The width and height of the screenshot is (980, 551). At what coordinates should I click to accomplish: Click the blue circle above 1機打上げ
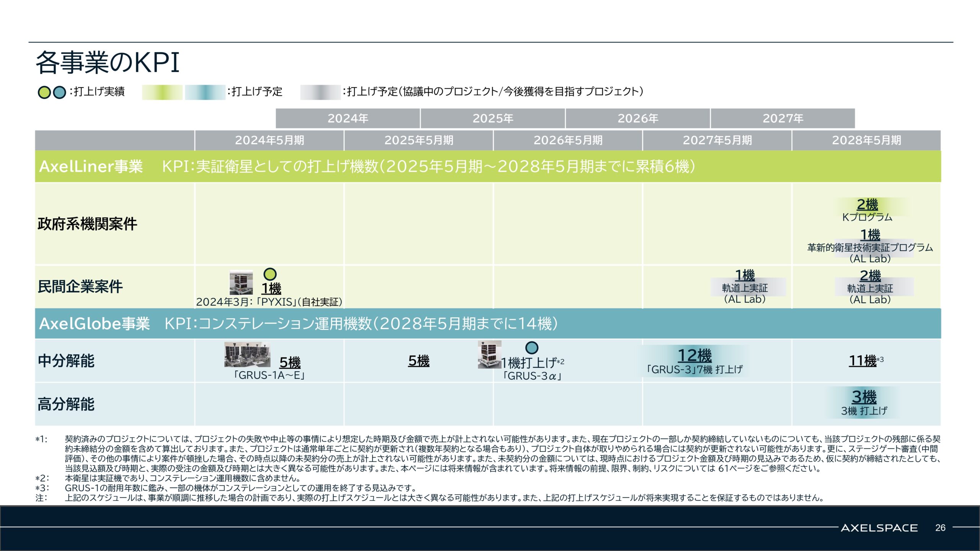(x=532, y=347)
